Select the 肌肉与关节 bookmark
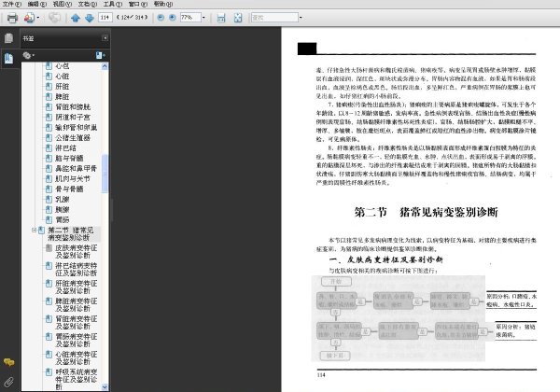The width and height of the screenshot is (560, 392). (73, 179)
